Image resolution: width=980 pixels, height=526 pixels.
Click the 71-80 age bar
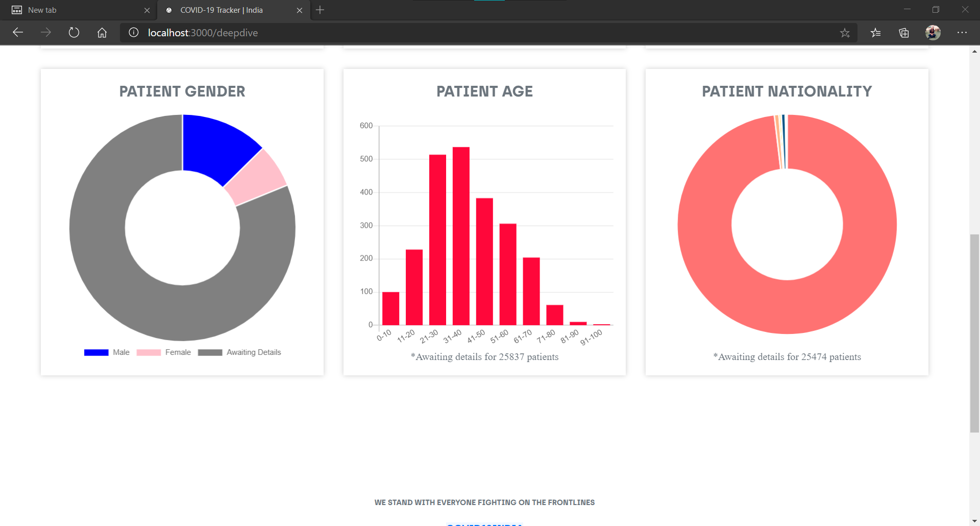coord(555,315)
